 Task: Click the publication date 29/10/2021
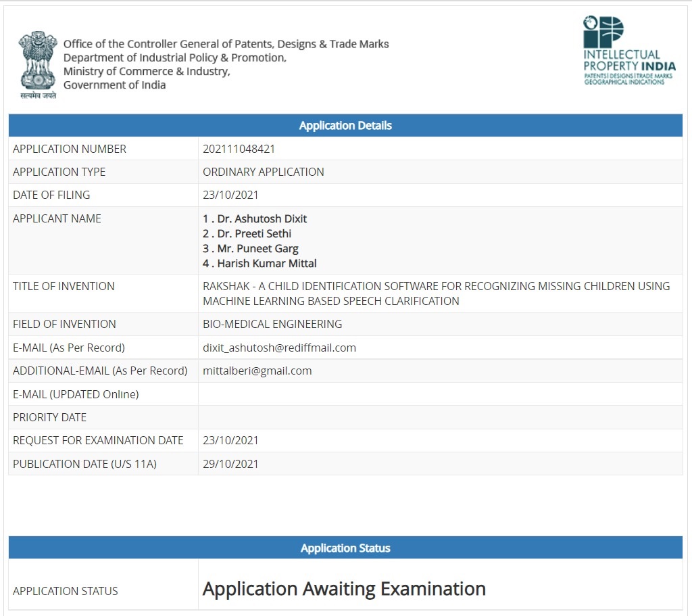[x=230, y=464]
